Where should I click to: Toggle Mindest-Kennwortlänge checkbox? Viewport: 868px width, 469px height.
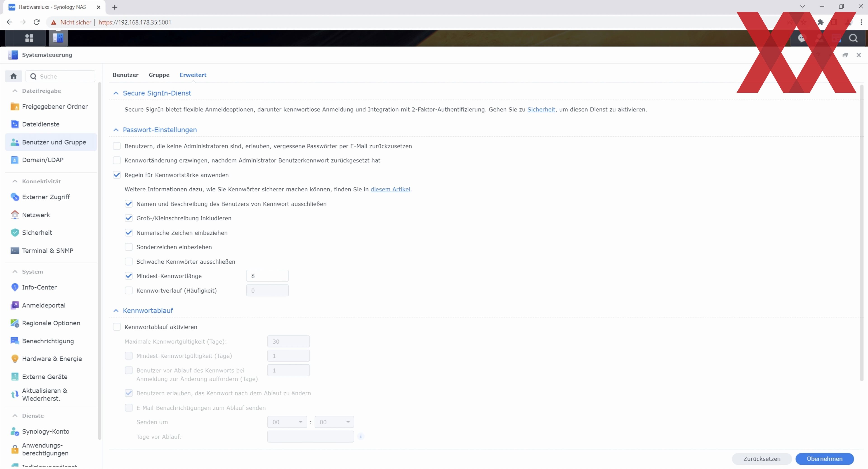click(x=129, y=276)
